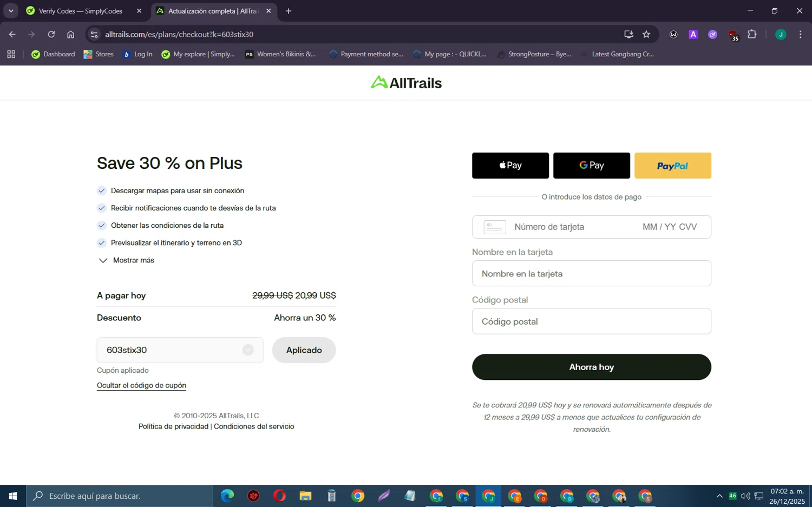Open the tab search dropdown arrow
Screen dimensions: 812x507
(11, 11)
